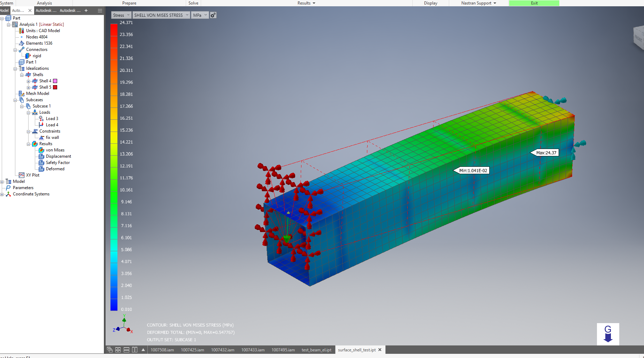Expand the Shell 4 tree item
644x358 pixels.
tap(29, 81)
